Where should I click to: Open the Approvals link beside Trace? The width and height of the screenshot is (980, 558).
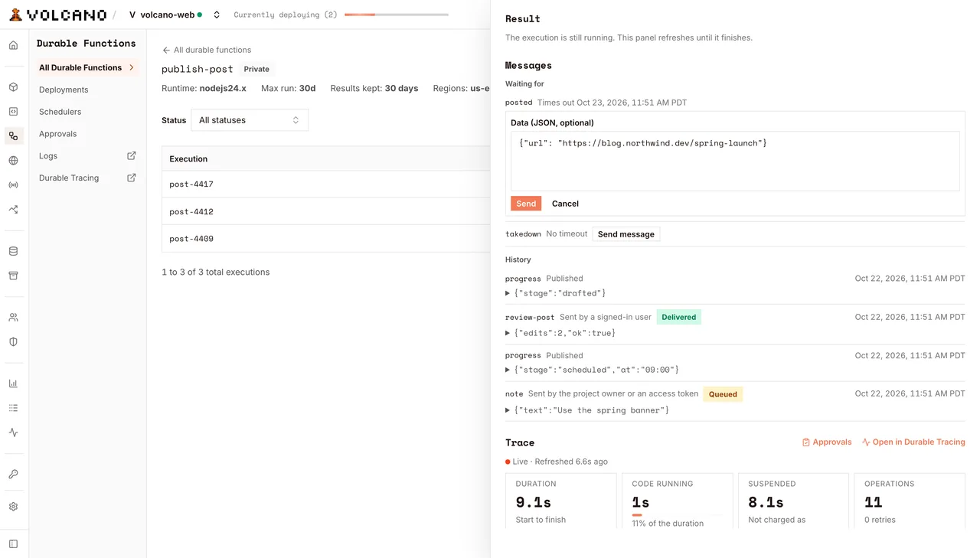(827, 442)
